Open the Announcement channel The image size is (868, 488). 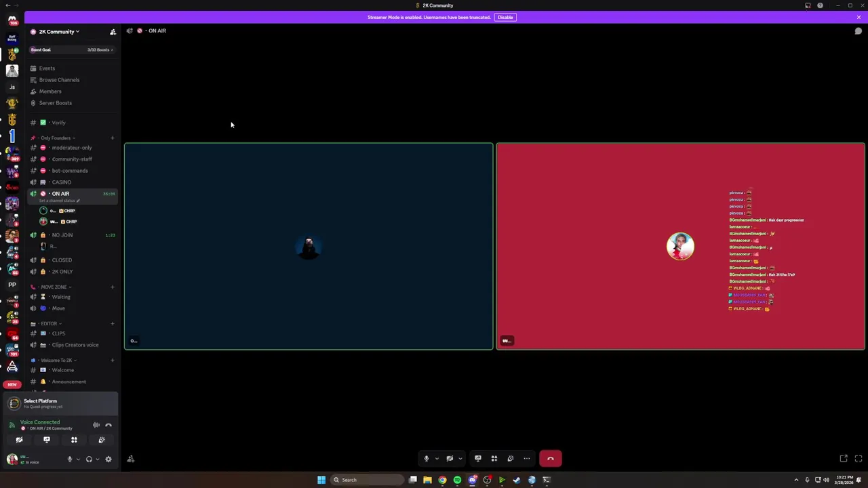point(72,382)
